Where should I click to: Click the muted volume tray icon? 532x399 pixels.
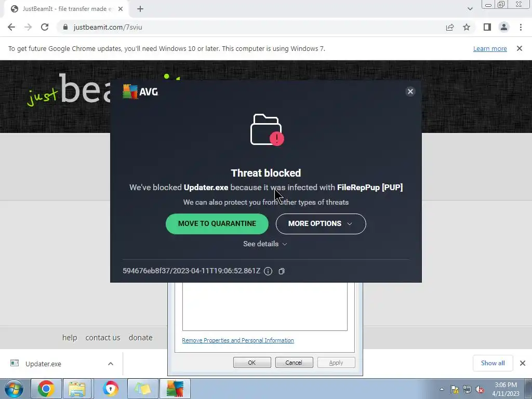[480, 389]
